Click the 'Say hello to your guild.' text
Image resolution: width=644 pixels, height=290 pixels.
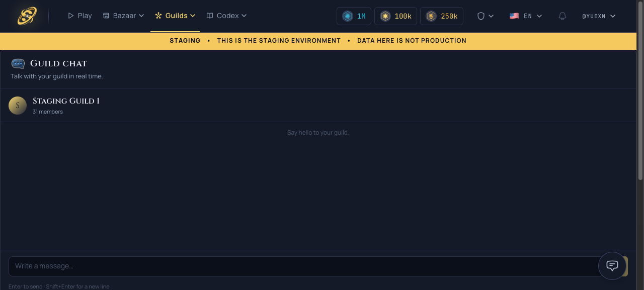[x=318, y=133]
